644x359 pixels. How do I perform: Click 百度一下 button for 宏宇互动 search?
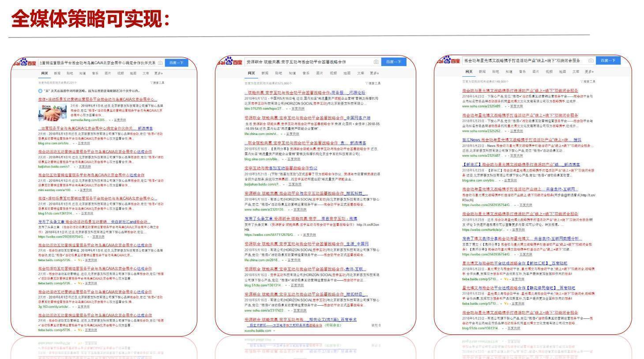[394, 62]
